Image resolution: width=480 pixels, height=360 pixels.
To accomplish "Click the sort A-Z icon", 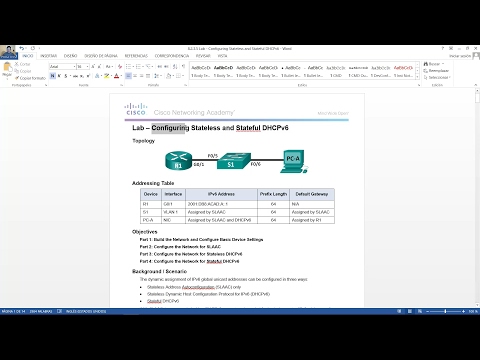I will tap(175, 67).
